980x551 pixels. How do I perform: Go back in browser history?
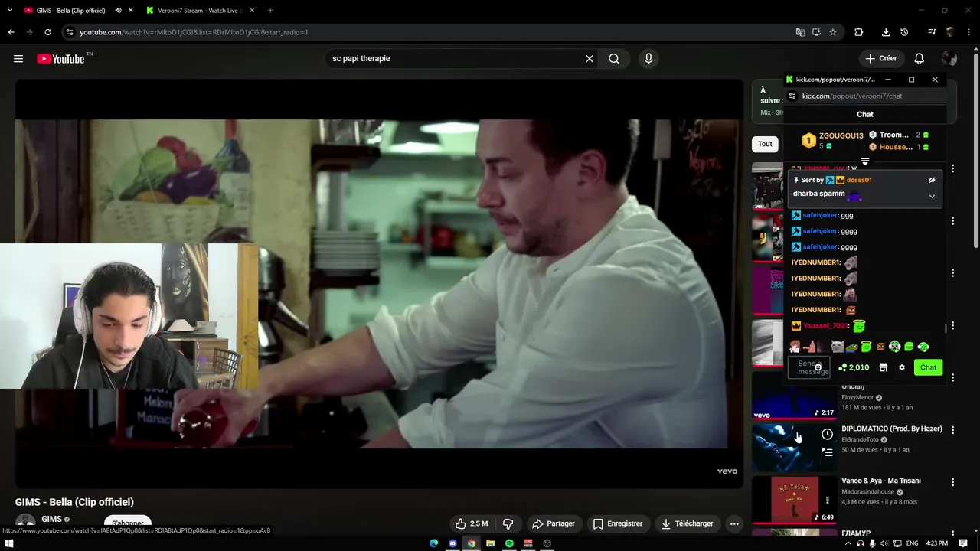(x=11, y=32)
